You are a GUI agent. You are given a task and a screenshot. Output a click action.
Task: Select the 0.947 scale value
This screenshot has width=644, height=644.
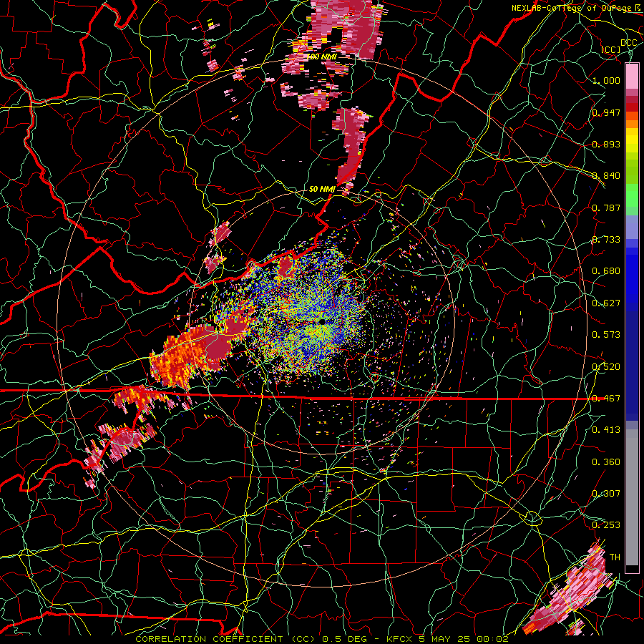click(606, 112)
